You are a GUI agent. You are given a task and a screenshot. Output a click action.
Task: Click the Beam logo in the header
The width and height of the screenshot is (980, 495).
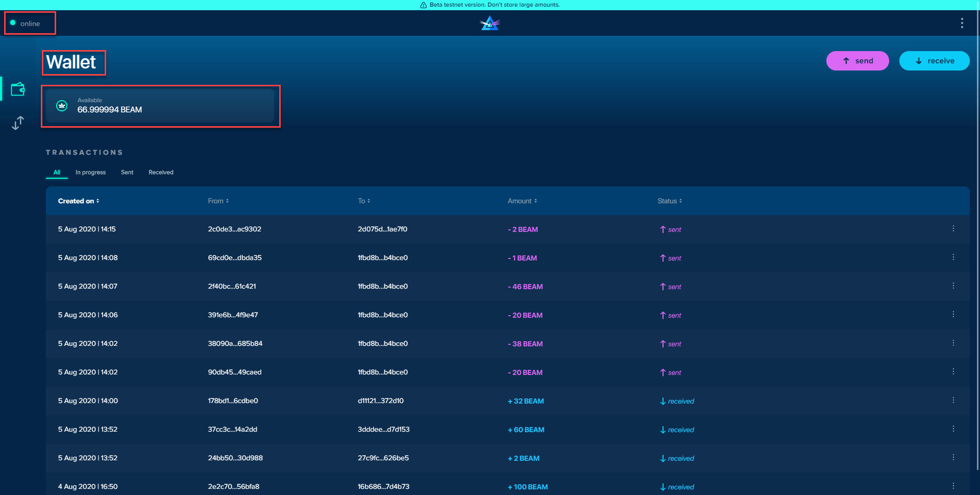click(x=489, y=23)
